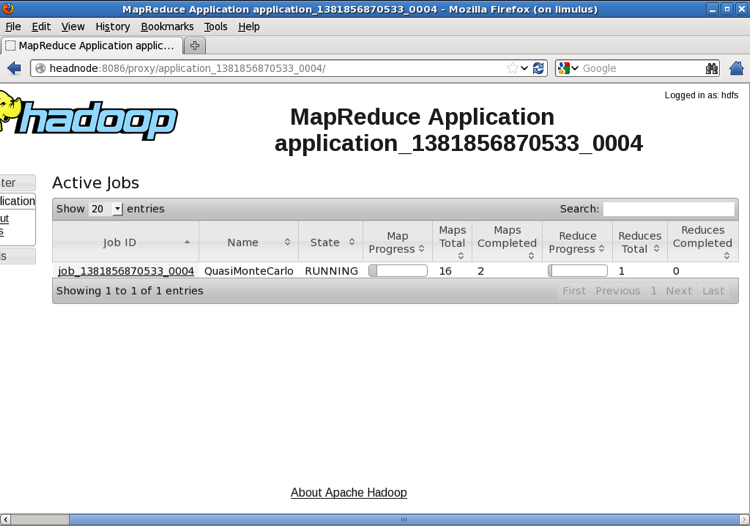Viewport: 750px width, 526px height.
Task: Click the Next pagination button
Action: 678,291
